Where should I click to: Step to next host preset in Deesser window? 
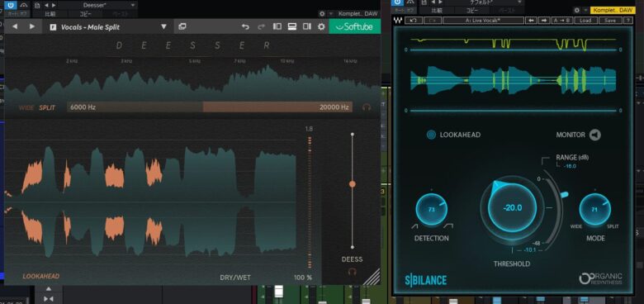point(54,5)
